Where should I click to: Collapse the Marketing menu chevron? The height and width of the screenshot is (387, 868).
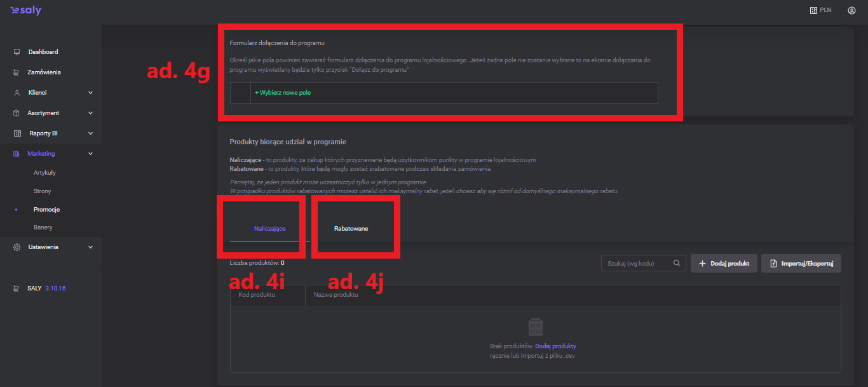(90, 154)
